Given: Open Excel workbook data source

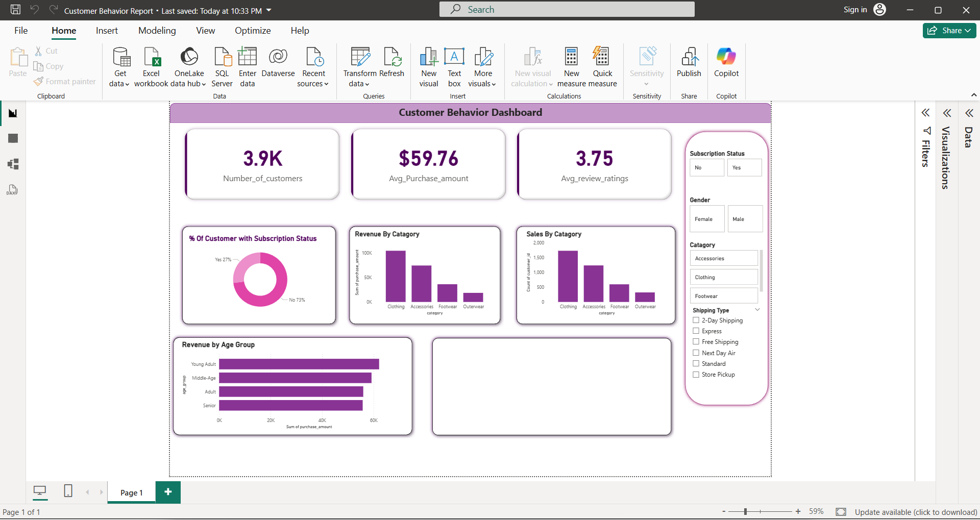Looking at the screenshot, I should tap(151, 67).
